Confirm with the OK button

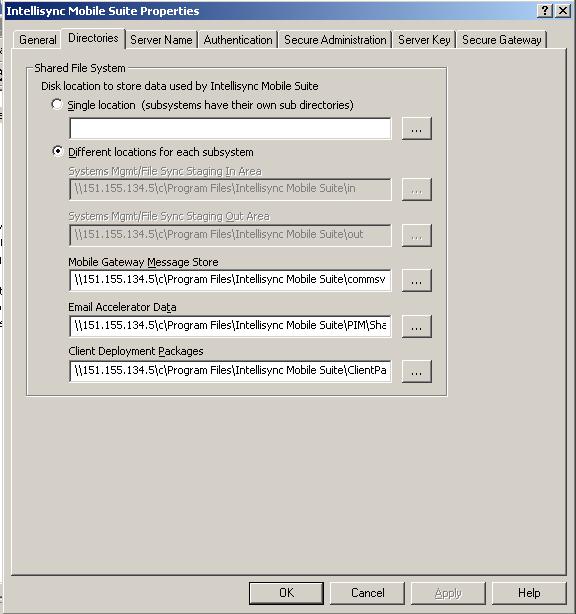coord(286,593)
